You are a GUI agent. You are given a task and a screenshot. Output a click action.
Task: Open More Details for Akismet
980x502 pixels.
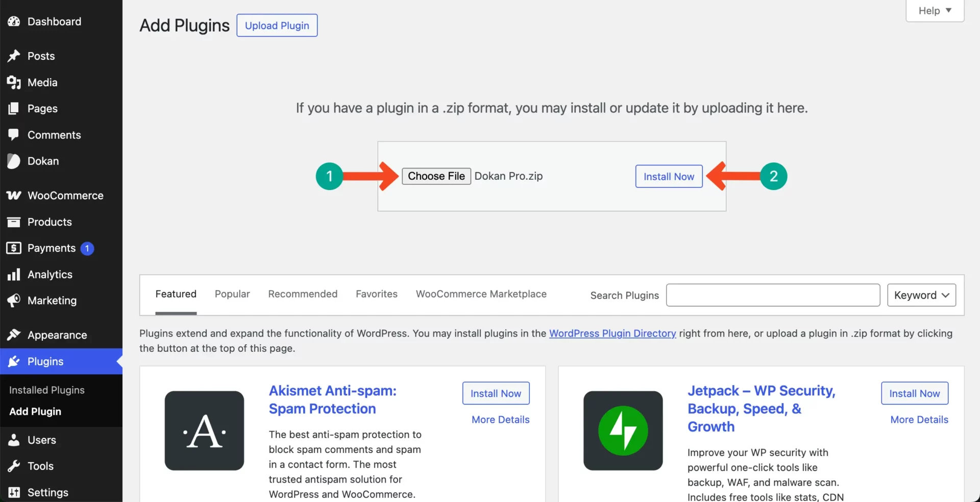pyautogui.click(x=500, y=420)
